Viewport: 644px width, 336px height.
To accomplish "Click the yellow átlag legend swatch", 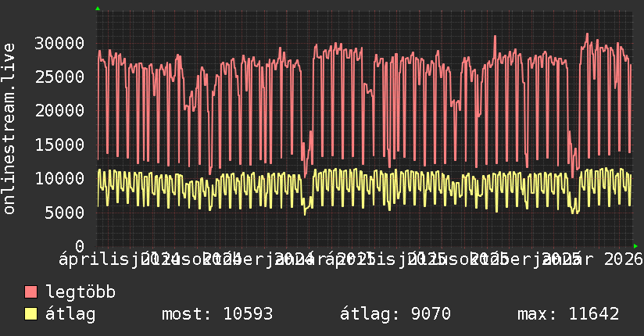I will click(31, 314).
